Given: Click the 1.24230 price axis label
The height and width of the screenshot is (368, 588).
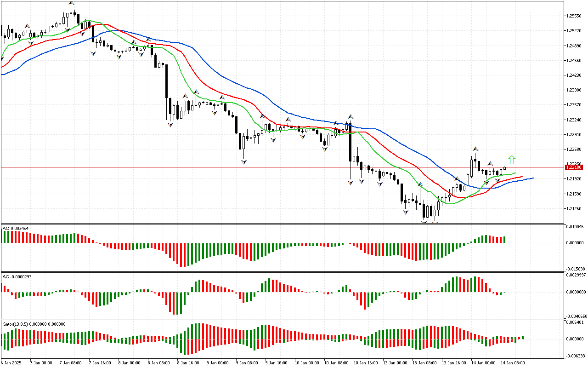Looking at the screenshot, I should [x=575, y=75].
